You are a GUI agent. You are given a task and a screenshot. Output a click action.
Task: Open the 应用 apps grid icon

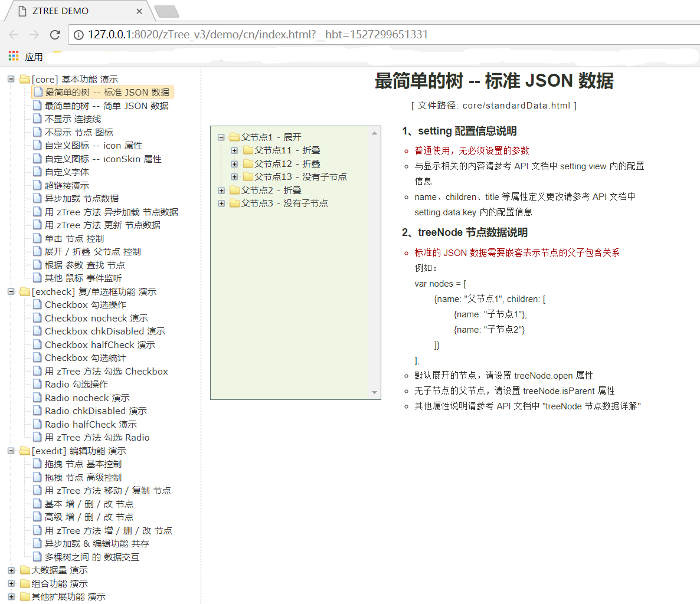(x=14, y=56)
